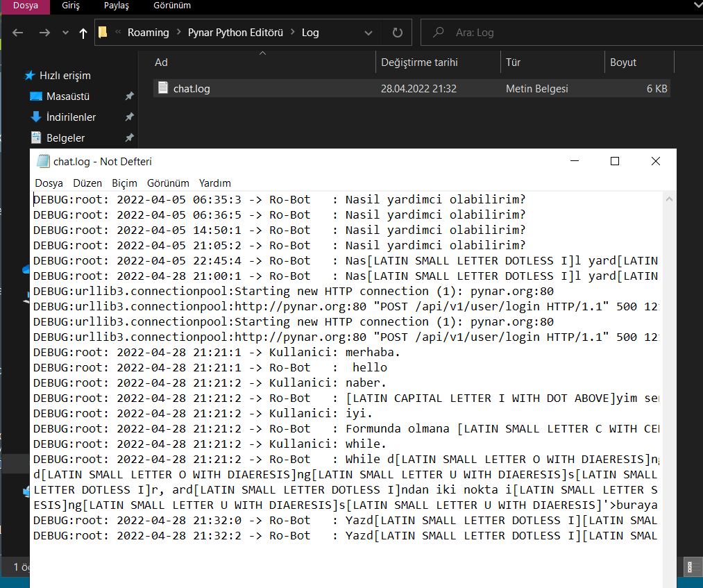Select the chat.log file icon
Viewport: 703px width, 588px height.
point(162,88)
